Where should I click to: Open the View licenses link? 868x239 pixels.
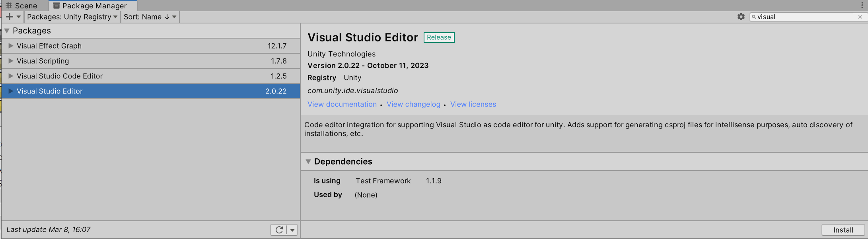473,104
